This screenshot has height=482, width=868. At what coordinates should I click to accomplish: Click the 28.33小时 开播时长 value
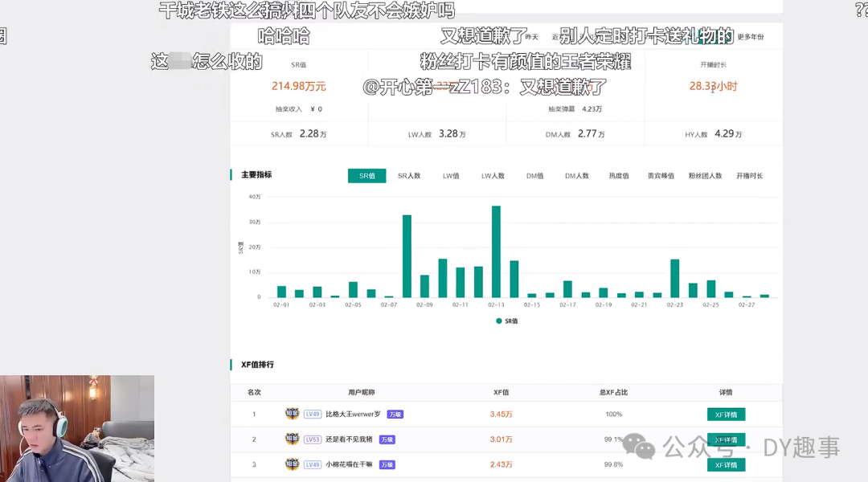coord(713,86)
